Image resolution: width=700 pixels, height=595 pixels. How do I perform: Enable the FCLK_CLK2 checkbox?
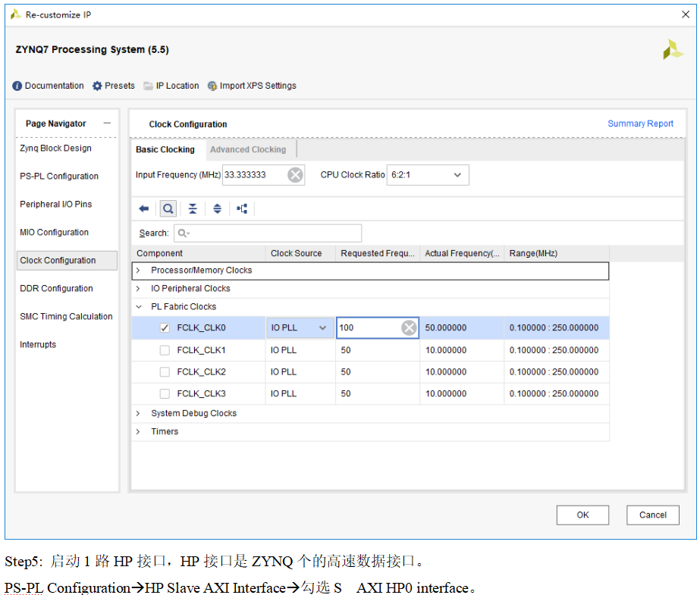point(165,371)
